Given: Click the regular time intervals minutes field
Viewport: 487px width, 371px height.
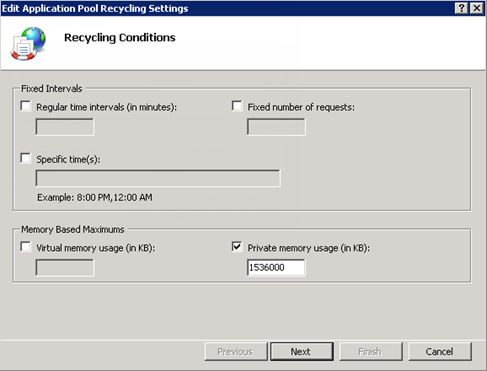Looking at the screenshot, I should click(65, 127).
